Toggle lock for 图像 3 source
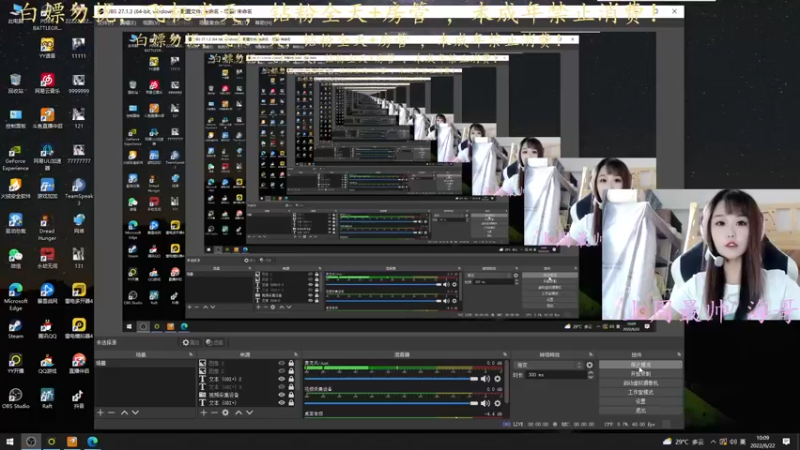Screen dimensions: 800x450 tap(291, 363)
